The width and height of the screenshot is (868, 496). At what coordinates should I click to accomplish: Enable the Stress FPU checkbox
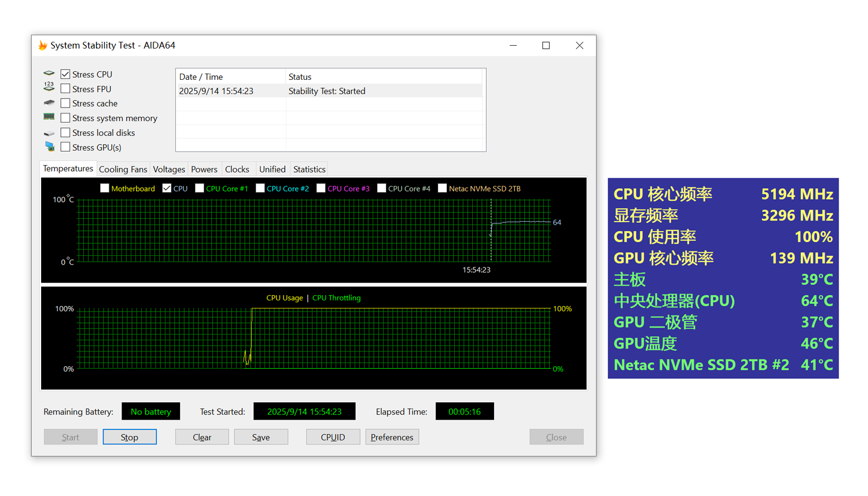[x=65, y=89]
